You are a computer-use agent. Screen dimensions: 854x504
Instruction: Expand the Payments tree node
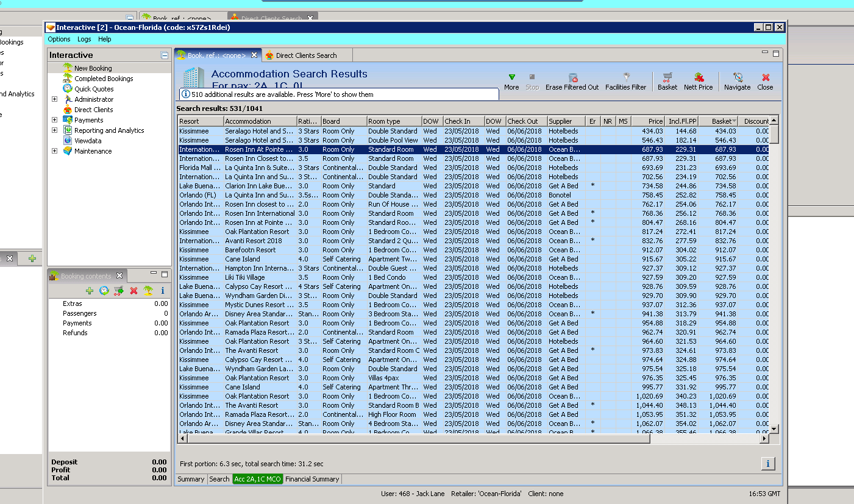(54, 120)
